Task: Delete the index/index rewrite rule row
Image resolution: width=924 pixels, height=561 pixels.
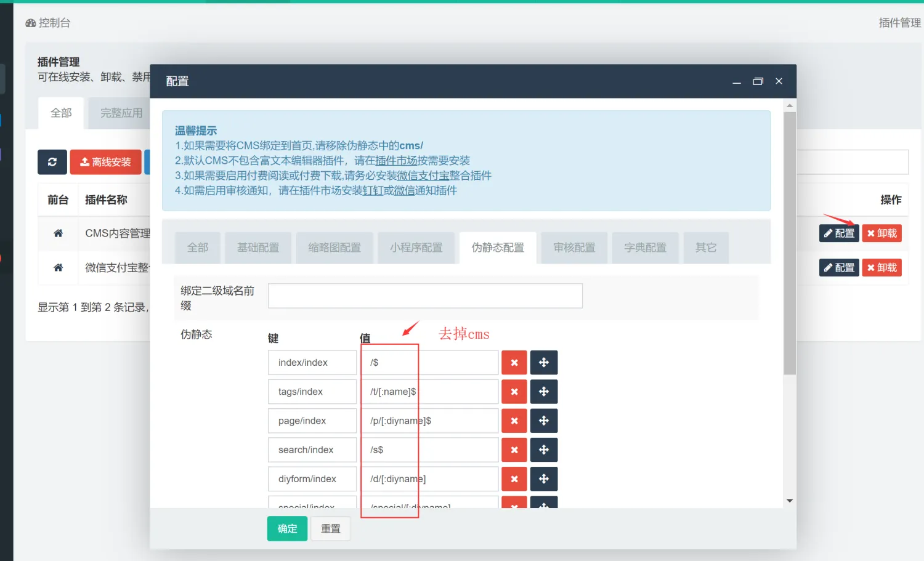Action: point(514,363)
